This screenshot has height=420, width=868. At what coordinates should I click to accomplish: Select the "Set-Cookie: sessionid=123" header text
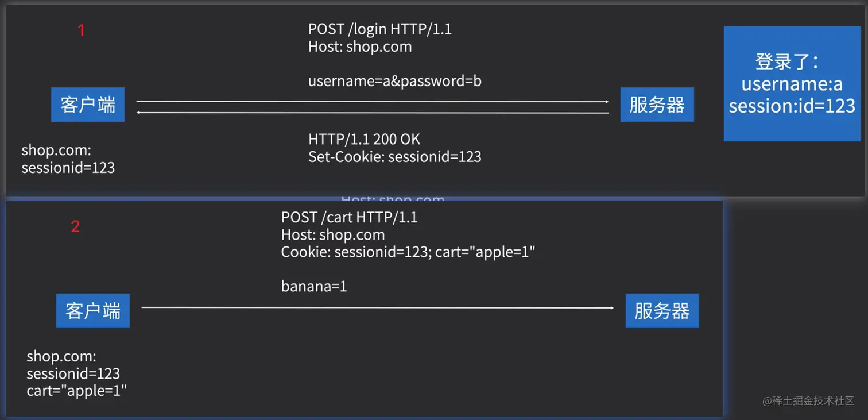(x=394, y=156)
